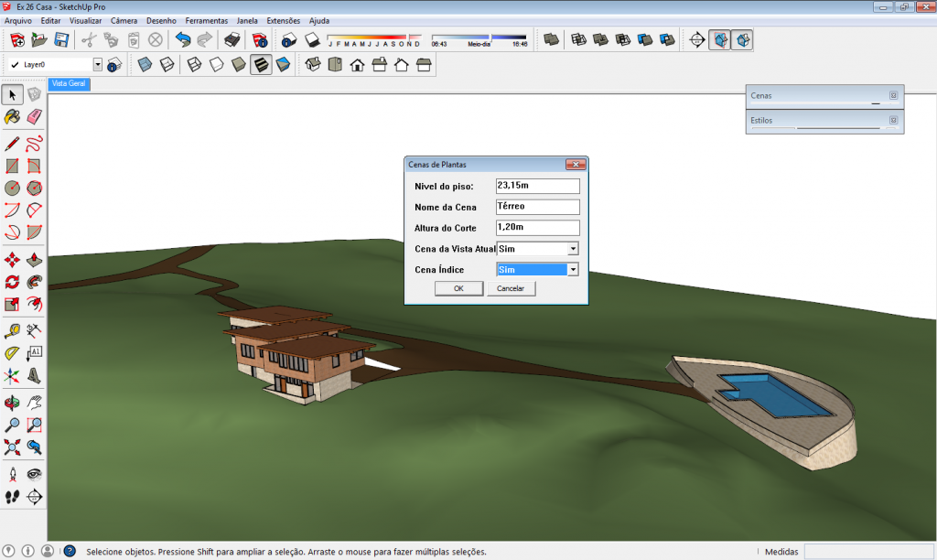Screen dimensions: 937x560
Task: Toggle Back Edges display
Action: (167, 65)
